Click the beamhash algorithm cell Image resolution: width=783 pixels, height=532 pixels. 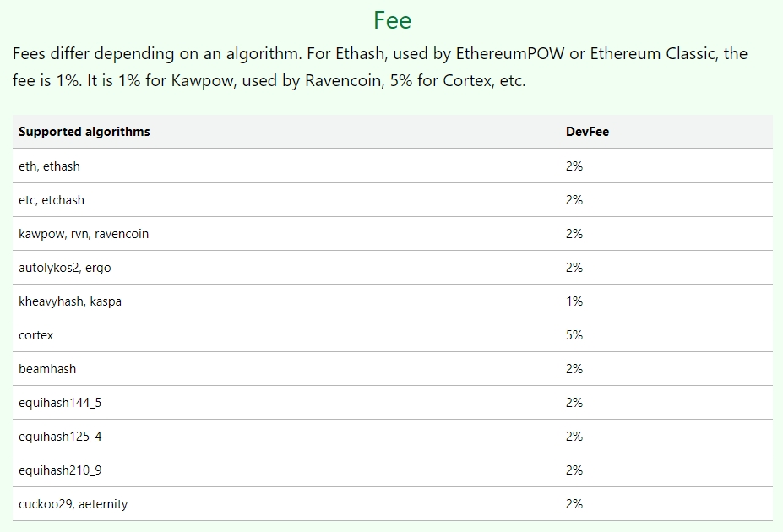[47, 369]
